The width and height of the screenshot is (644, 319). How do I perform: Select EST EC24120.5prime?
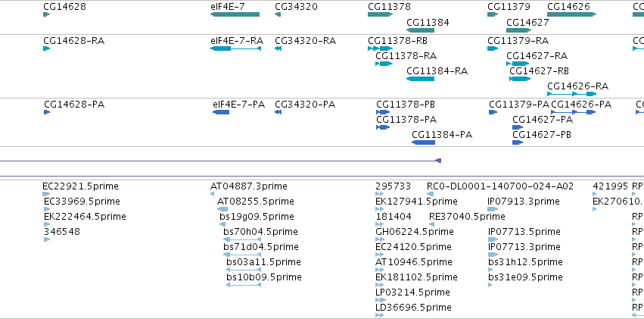click(x=414, y=248)
